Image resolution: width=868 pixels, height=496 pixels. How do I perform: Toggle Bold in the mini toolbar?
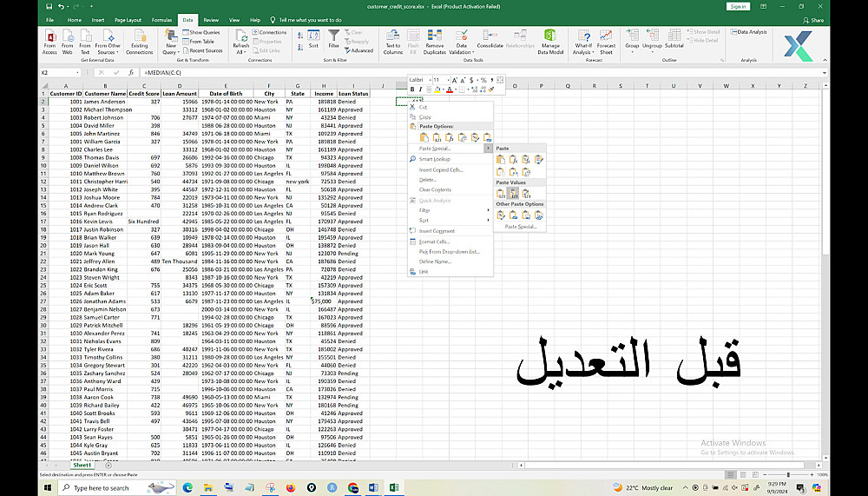click(x=412, y=89)
